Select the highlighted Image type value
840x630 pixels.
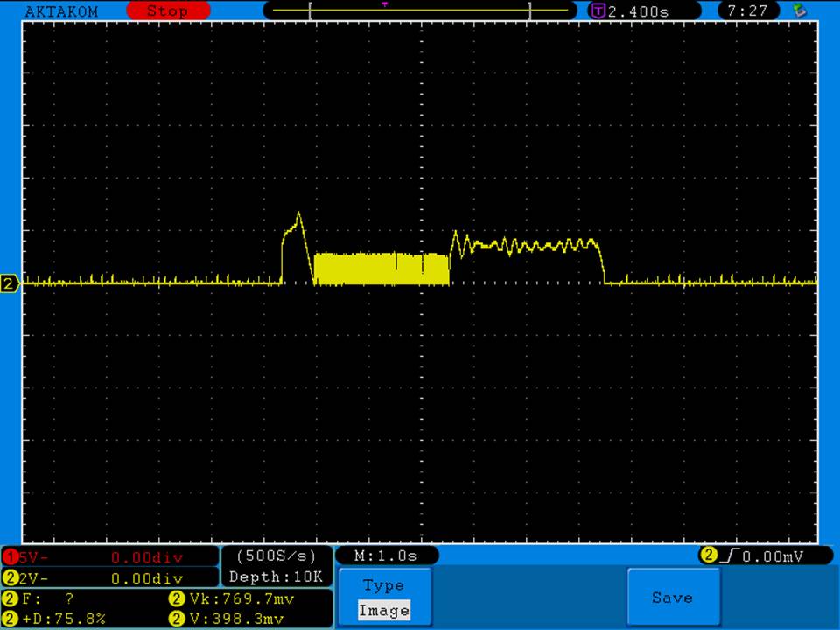384,611
